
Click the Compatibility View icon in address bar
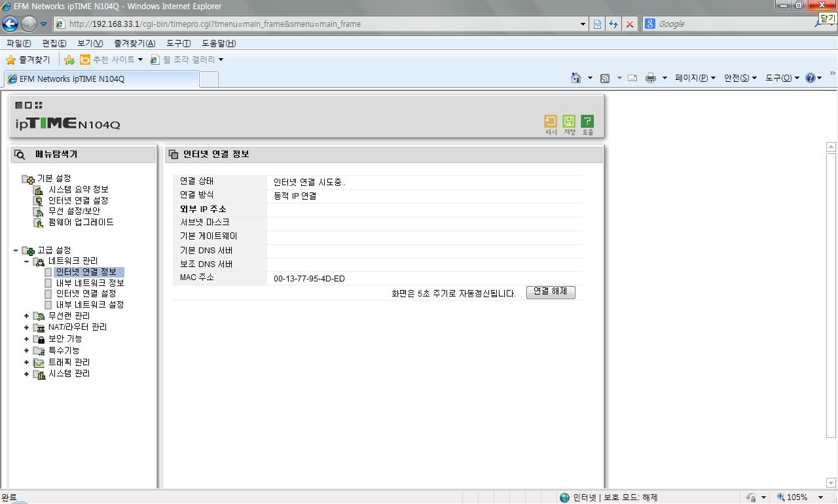[597, 24]
